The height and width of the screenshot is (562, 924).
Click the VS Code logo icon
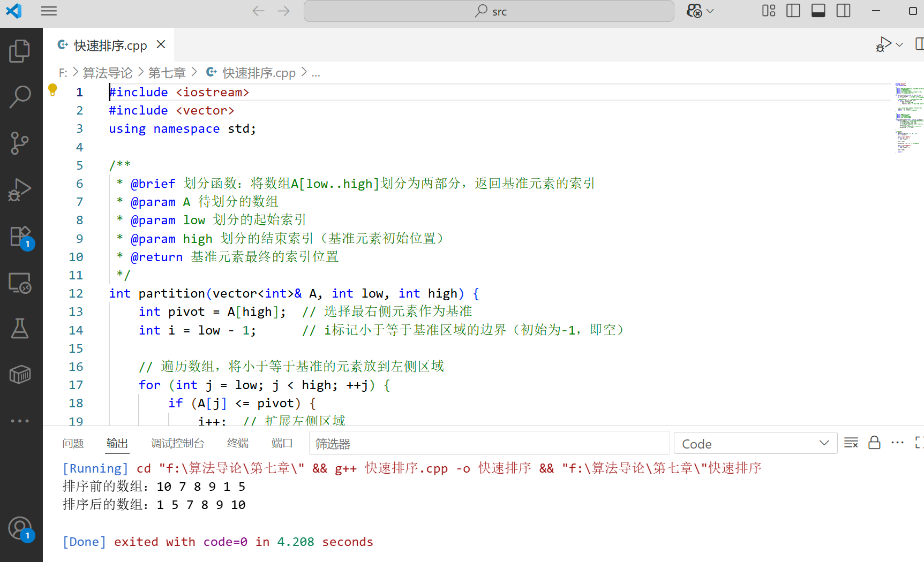(13, 11)
